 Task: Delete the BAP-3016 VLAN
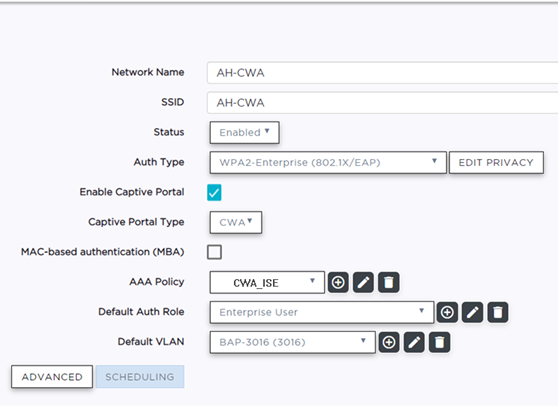439,342
